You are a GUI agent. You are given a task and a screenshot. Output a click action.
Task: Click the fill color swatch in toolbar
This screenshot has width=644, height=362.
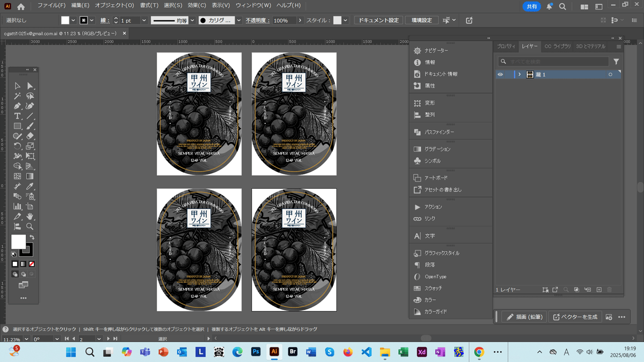(x=18, y=241)
